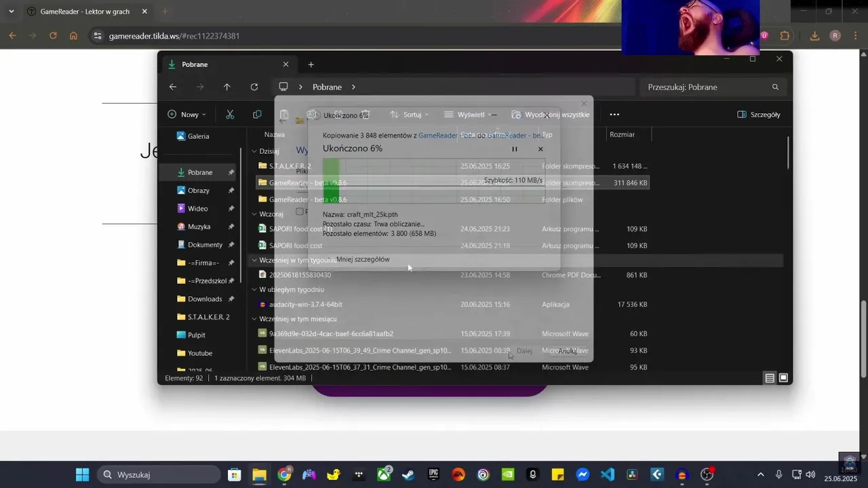Click the Chrome address bar URL
Image resolution: width=868 pixels, height=488 pixels.
tap(174, 36)
